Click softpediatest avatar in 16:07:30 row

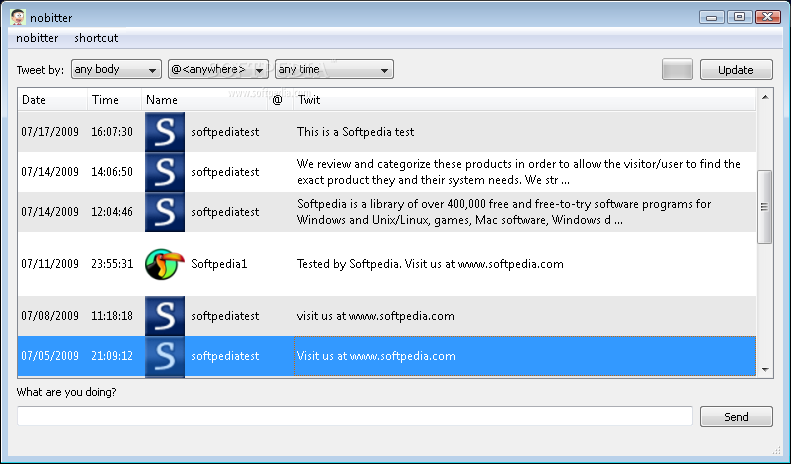[165, 132]
